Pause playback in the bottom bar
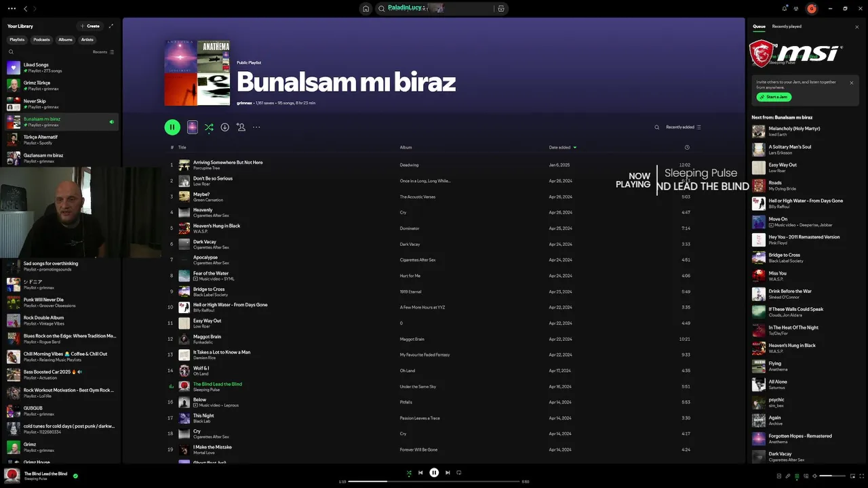Screen dimensions: 868x488 click(x=434, y=472)
